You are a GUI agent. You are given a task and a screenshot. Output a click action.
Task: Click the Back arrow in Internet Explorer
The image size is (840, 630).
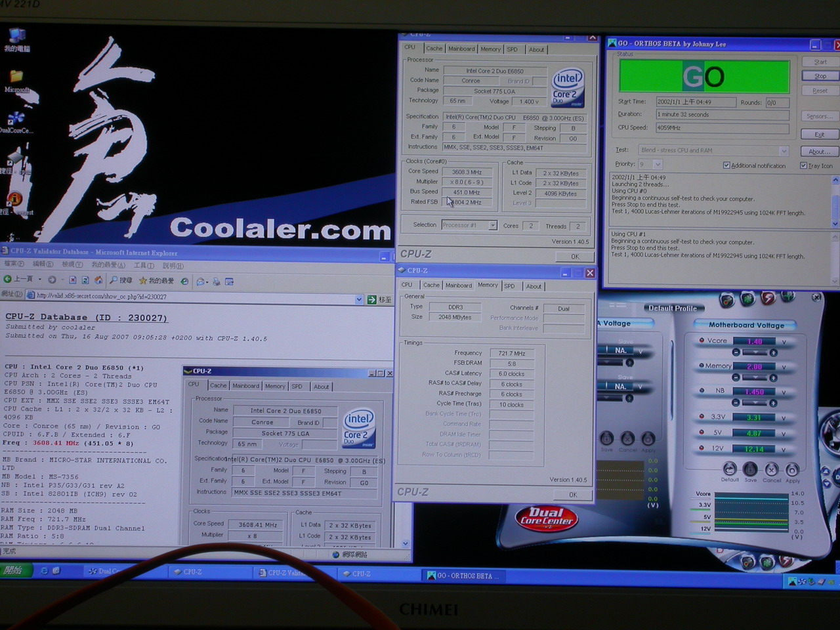point(8,280)
